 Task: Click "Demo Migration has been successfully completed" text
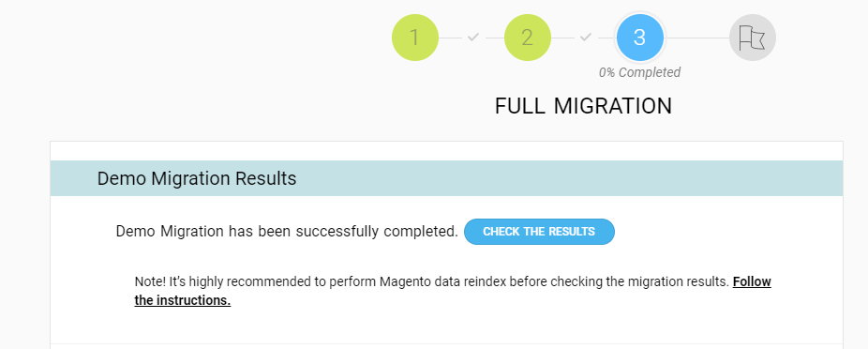pos(287,231)
